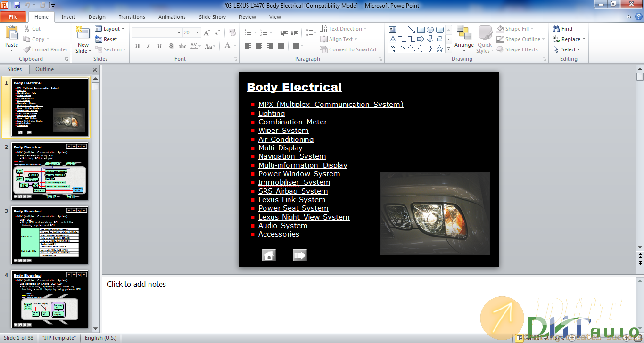
Task: Clear all formatting with the eraser icon
Action: [x=232, y=33]
